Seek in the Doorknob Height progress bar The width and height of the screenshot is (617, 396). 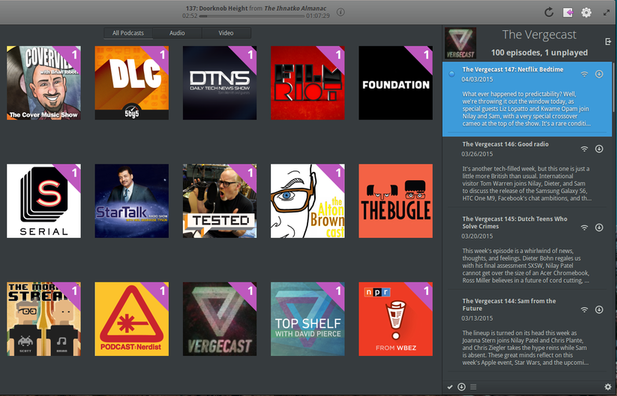(252, 17)
